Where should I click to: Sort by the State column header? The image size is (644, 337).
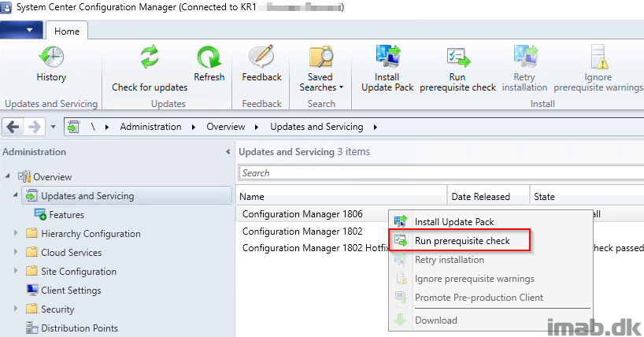tap(587, 196)
